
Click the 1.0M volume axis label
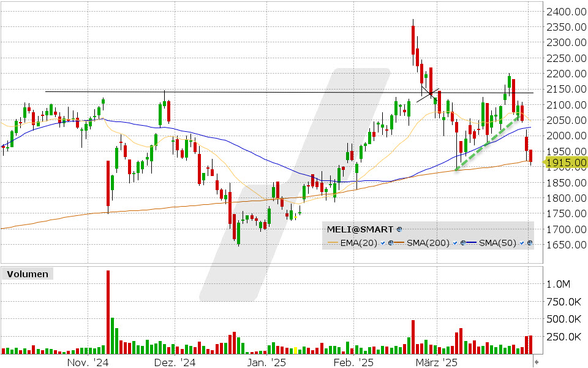558,284
